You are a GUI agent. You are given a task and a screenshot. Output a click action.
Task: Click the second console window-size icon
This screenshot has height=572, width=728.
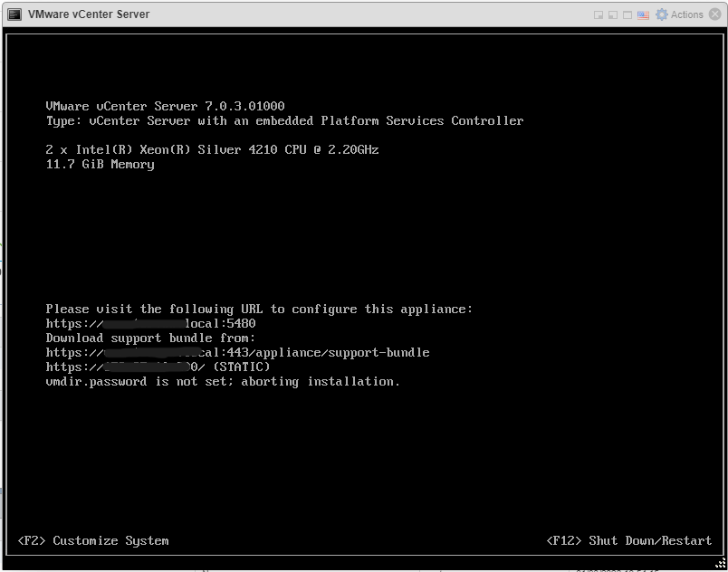tap(613, 14)
